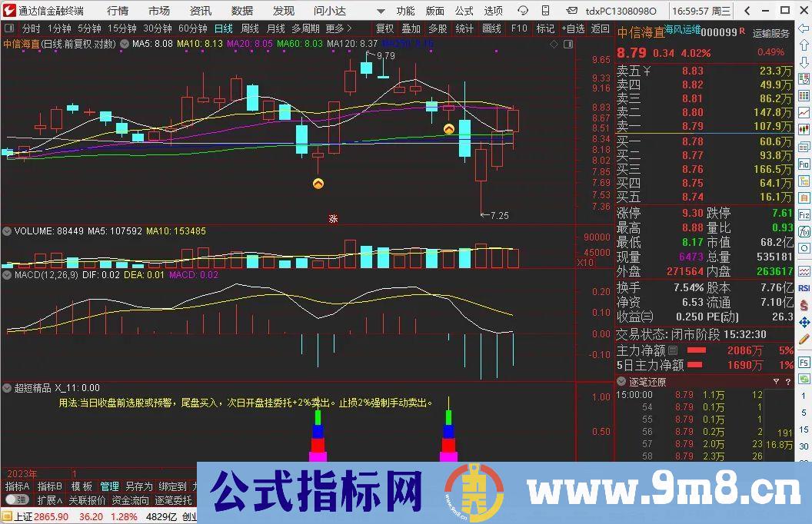Click the F10 icon in right sidebar
This screenshot has width=812, height=524.
point(804,164)
